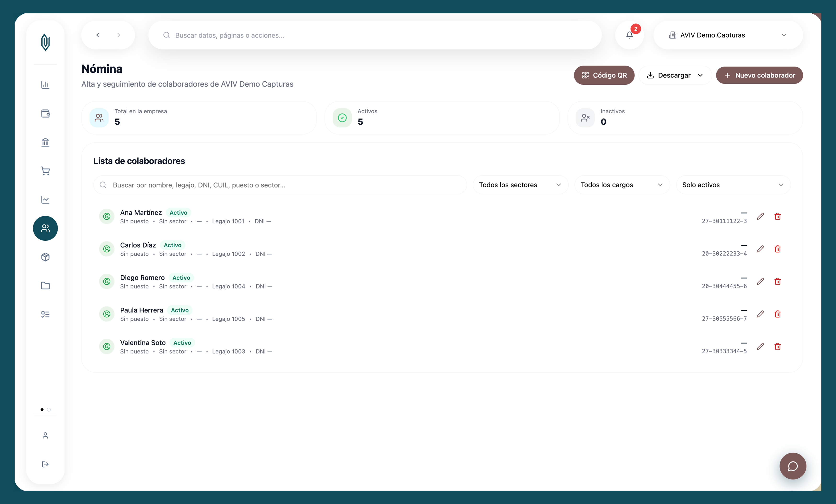Delete Ana Martínez with trash icon
Screen dimensions: 836x504
[x=778, y=216]
